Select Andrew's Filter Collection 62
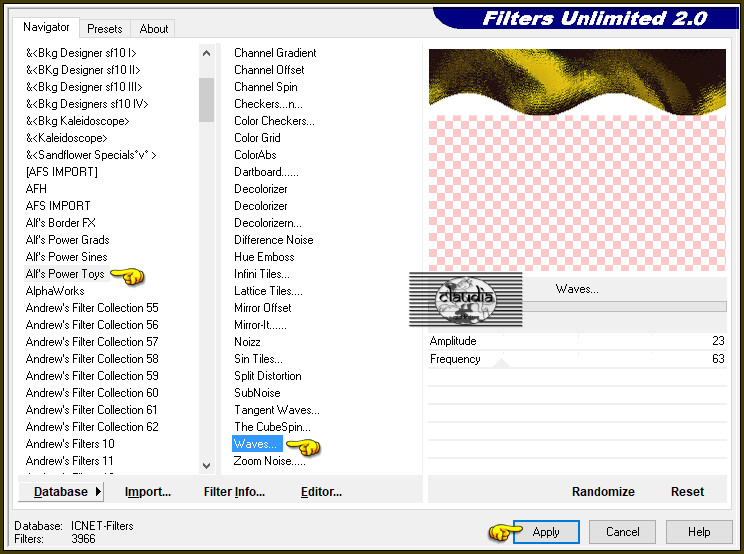The width and height of the screenshot is (744, 554). (x=92, y=426)
